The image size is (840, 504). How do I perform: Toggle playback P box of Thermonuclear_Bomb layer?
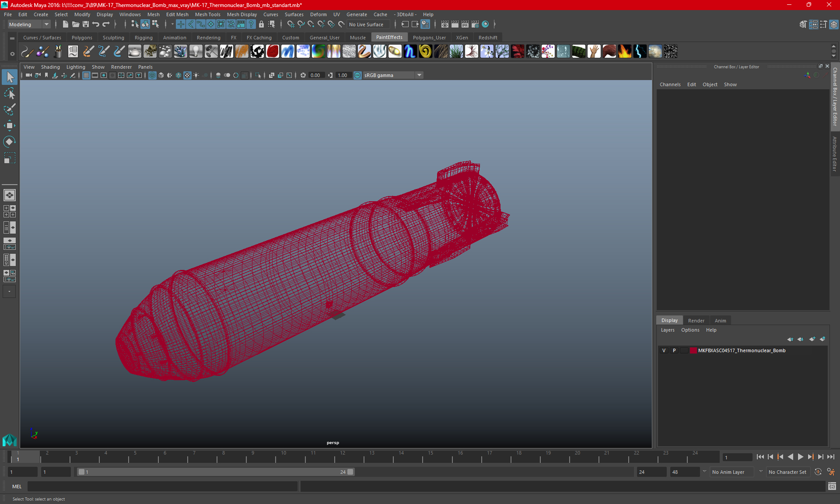coord(674,350)
